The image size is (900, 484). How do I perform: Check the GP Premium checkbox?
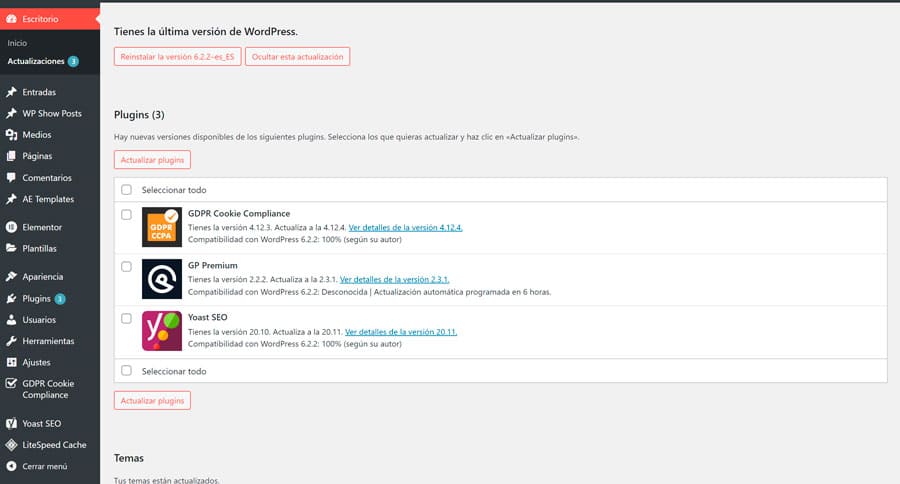[x=126, y=266]
